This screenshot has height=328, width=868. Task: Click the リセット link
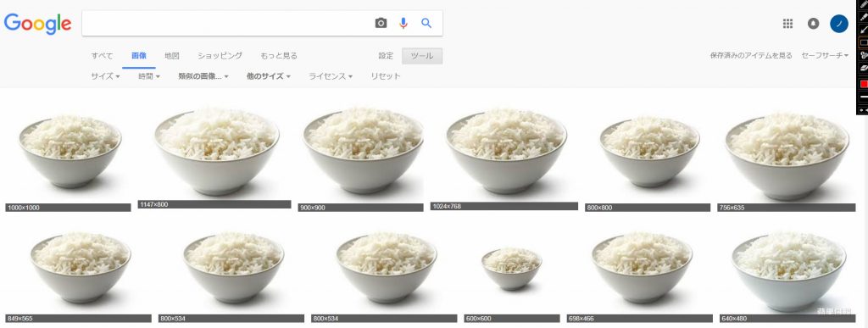point(386,76)
